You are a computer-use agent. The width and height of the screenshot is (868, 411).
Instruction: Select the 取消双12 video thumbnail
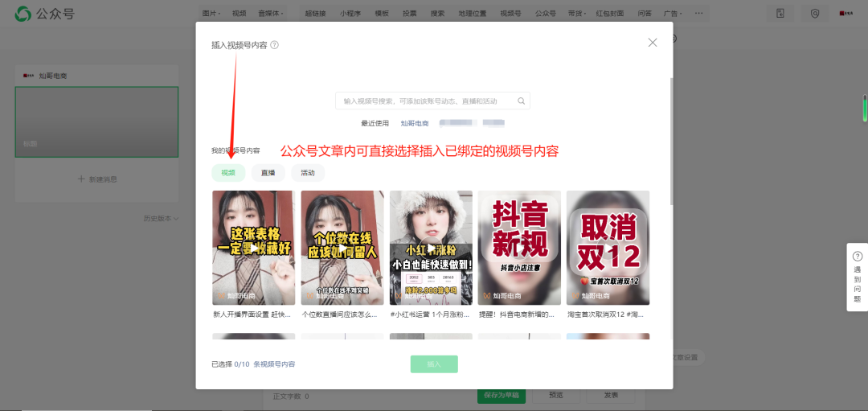(608, 248)
